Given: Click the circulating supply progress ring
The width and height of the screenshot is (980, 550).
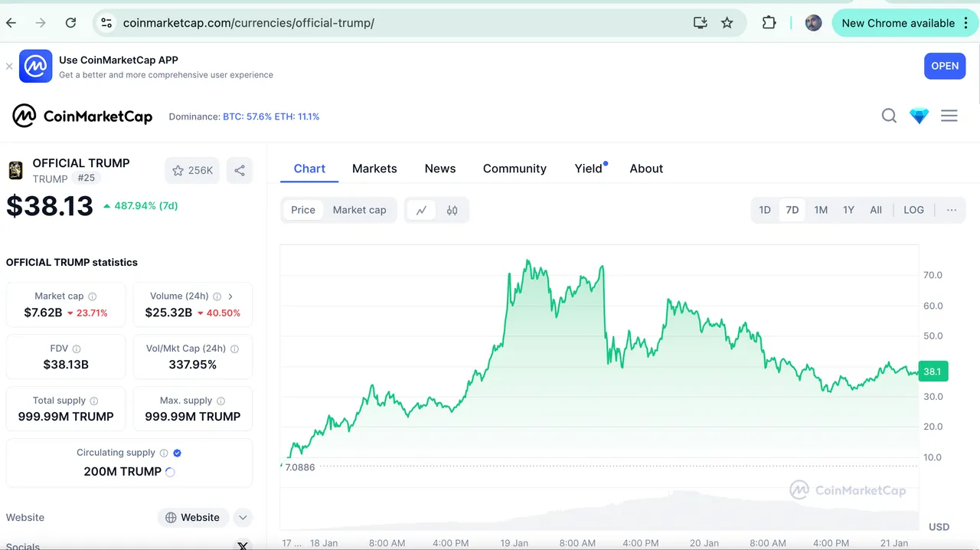Looking at the screenshot, I should click(170, 472).
